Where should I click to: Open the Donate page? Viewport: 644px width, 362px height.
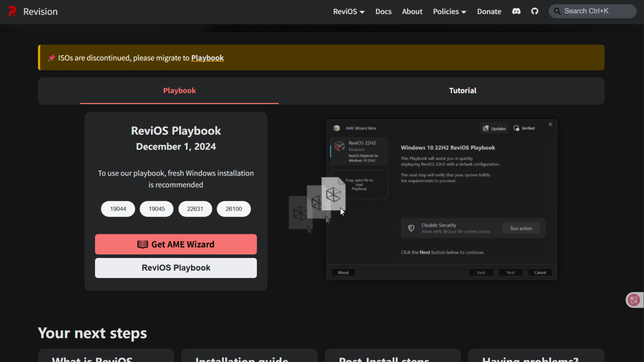[489, 12]
